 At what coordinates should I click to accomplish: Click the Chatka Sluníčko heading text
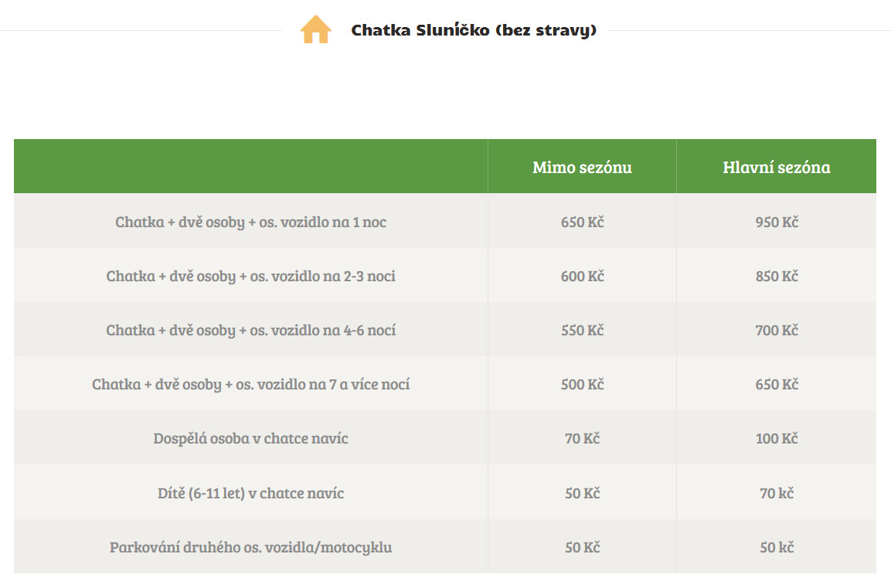[474, 31]
